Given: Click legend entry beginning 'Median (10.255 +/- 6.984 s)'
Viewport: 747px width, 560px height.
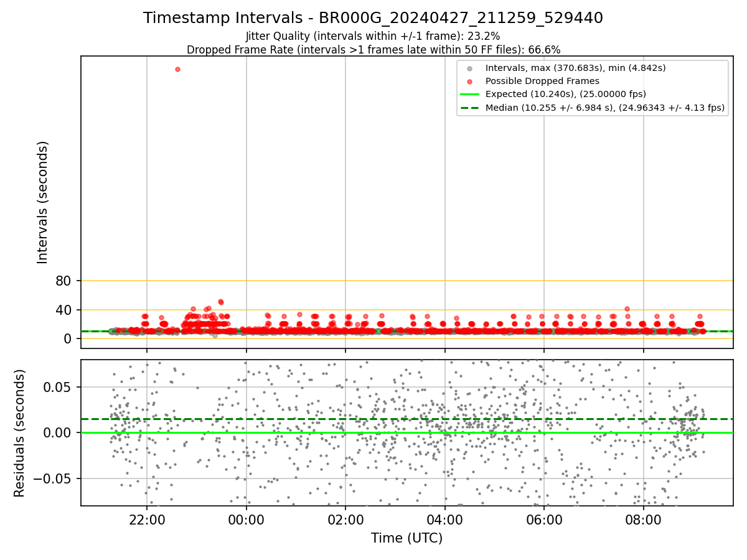Looking at the screenshot, I should coord(605,108).
